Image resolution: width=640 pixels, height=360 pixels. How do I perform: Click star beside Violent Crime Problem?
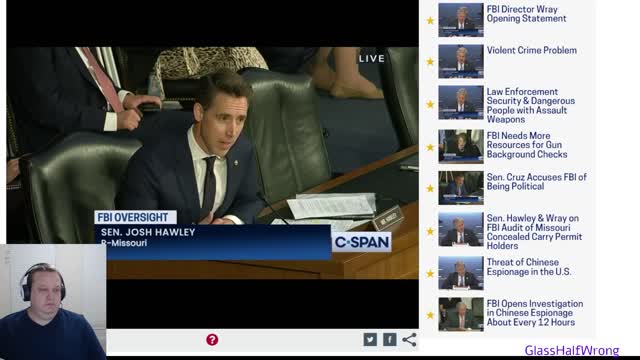(x=430, y=62)
